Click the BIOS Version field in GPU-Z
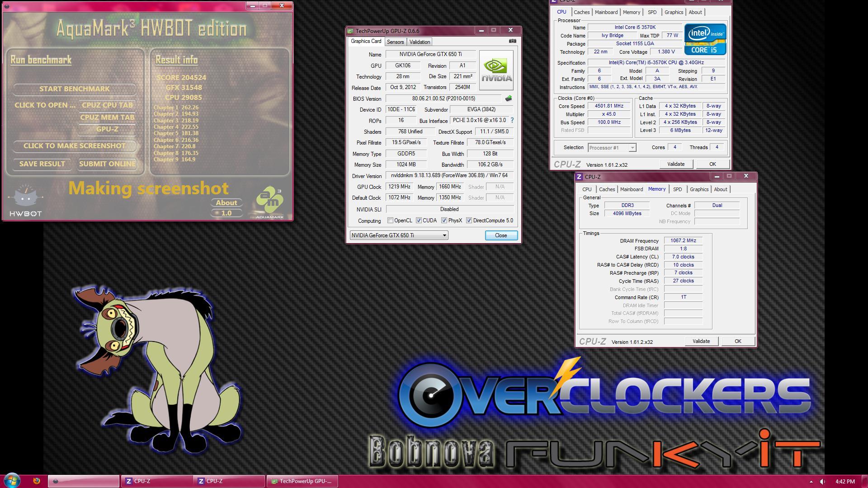The width and height of the screenshot is (868, 488). coord(443,99)
